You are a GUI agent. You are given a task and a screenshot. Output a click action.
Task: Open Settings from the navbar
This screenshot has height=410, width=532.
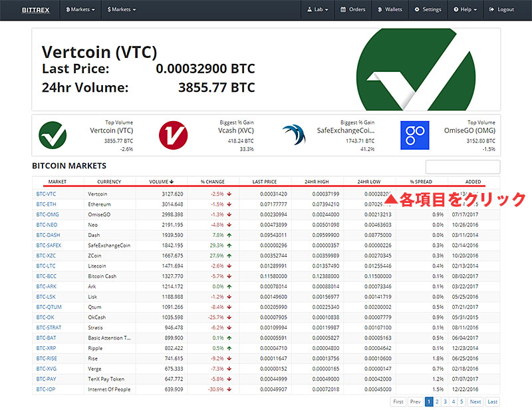(428, 9)
